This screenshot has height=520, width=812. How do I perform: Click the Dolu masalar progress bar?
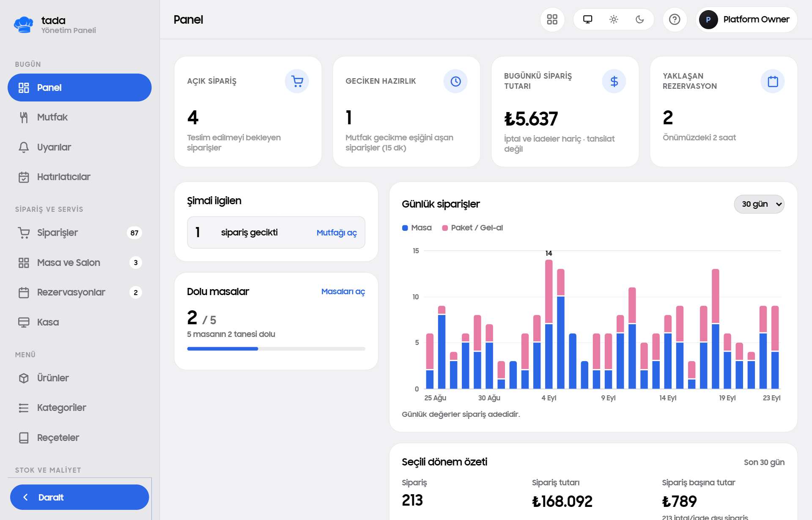click(276, 349)
